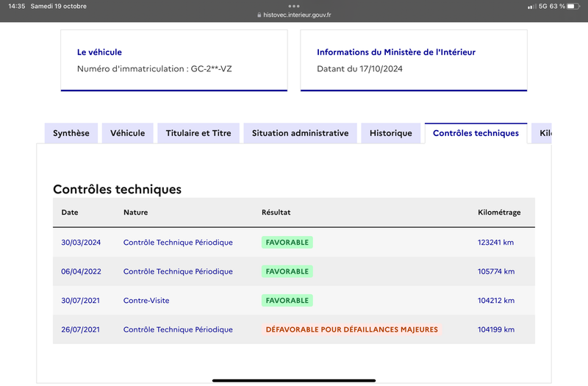The height and width of the screenshot is (386, 588).
Task: Open the Synthèse tab
Action: click(x=71, y=133)
